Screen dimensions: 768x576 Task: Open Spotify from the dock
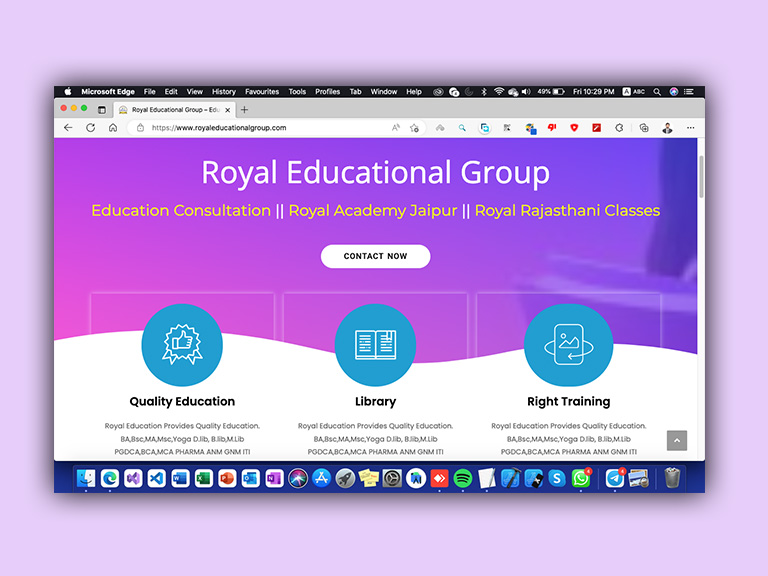pyautogui.click(x=463, y=478)
